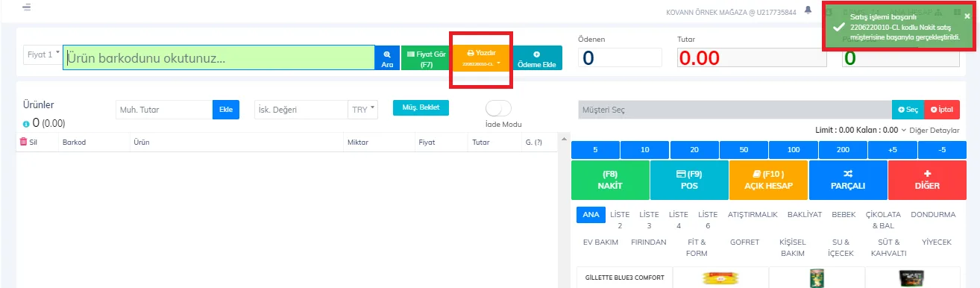Click the red İptal button
This screenshot has height=288, width=980.
point(942,110)
